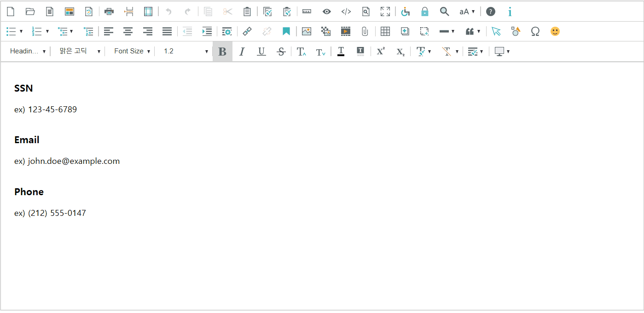The width and height of the screenshot is (644, 313).
Task: Open the Heading style dropdown
Action: tap(28, 51)
